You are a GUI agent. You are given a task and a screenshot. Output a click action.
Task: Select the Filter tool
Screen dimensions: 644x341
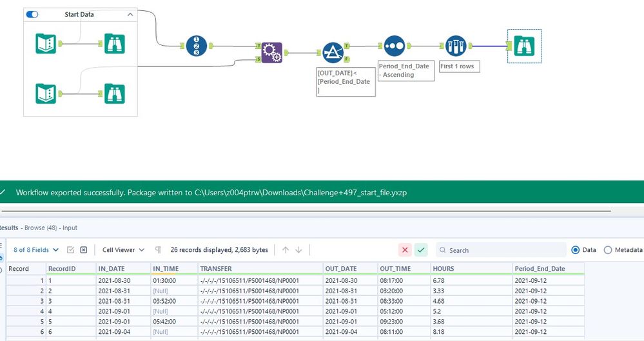click(x=333, y=53)
